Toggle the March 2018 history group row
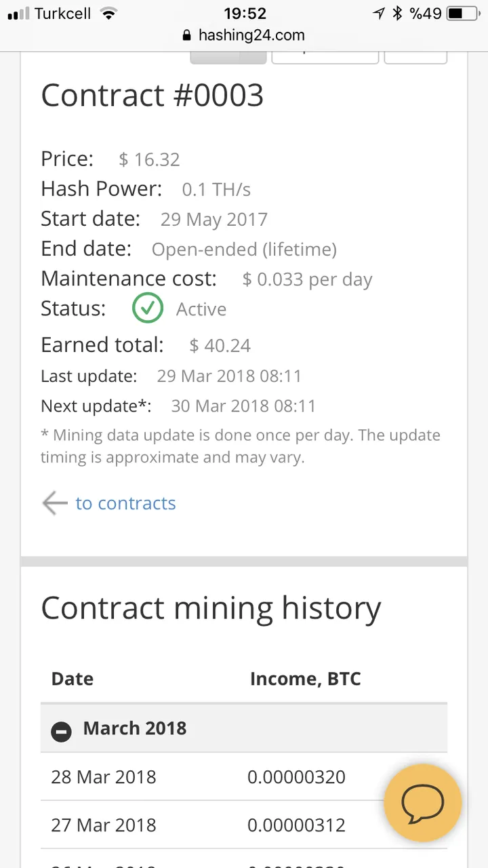This screenshot has height=868, width=488. [x=244, y=728]
